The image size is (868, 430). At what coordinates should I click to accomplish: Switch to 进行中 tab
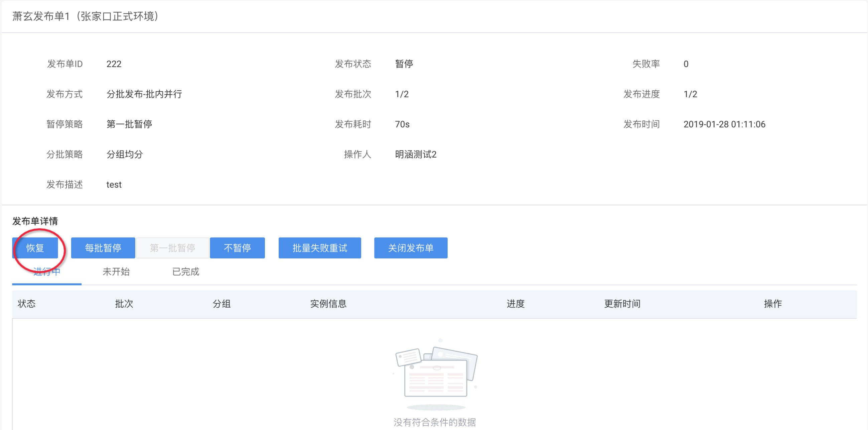coord(46,272)
